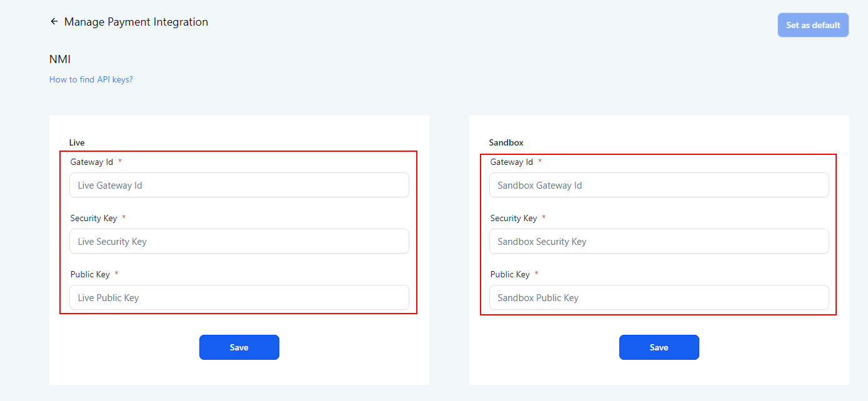Click the Gateway Id label under Live
The image size is (868, 401).
coord(91,162)
